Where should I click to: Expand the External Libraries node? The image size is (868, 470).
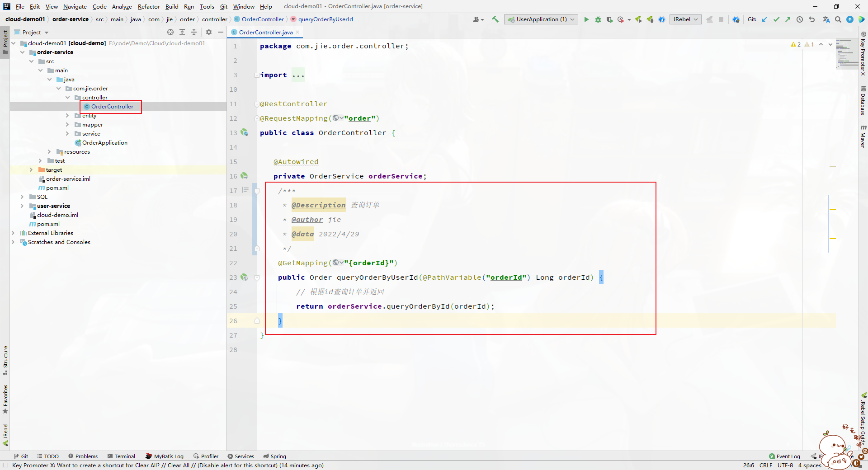coord(13,233)
